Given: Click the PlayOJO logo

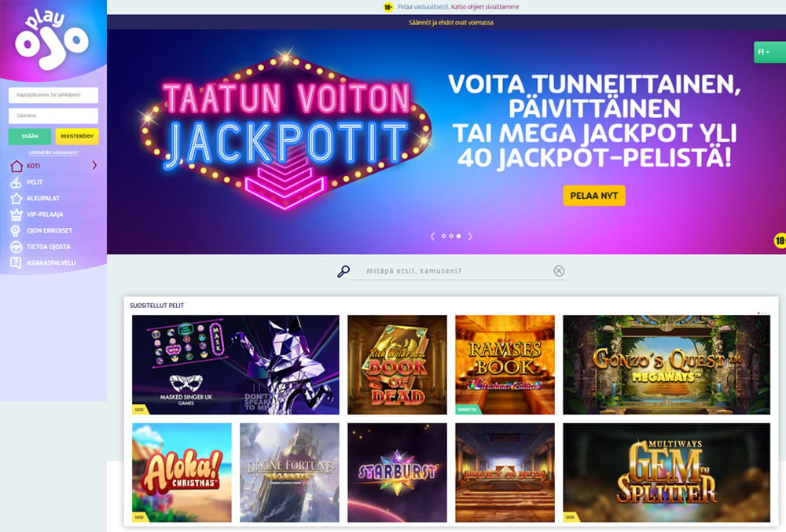Looking at the screenshot, I should pyautogui.click(x=52, y=39).
